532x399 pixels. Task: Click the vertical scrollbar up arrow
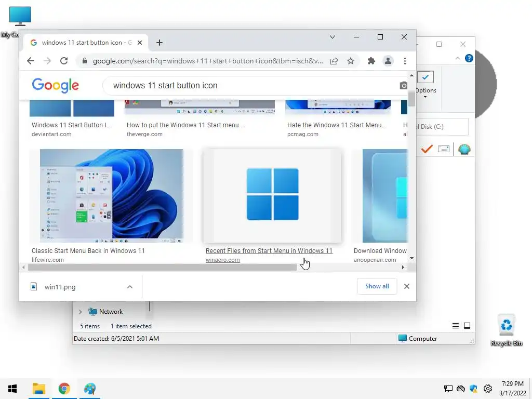pos(411,75)
